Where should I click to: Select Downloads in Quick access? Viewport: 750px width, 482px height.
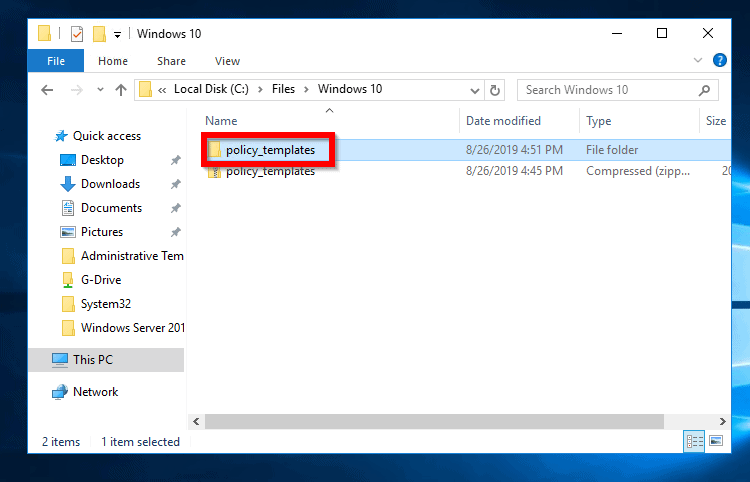pyautogui.click(x=110, y=184)
